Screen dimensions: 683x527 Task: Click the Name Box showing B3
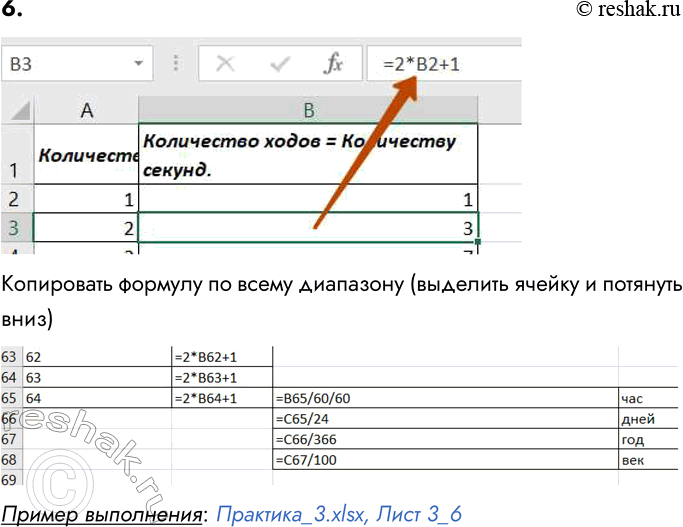point(60,65)
